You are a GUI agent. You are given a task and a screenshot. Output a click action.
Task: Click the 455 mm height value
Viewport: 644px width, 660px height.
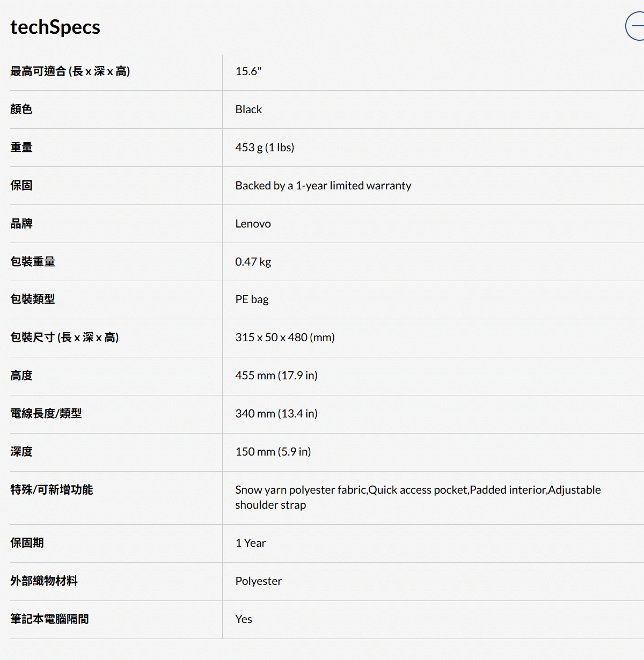276,376
